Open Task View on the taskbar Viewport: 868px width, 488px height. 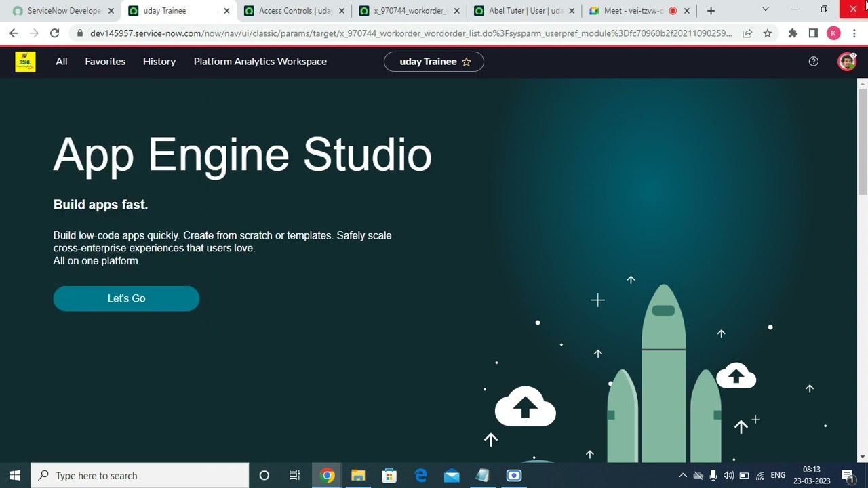[x=295, y=476]
